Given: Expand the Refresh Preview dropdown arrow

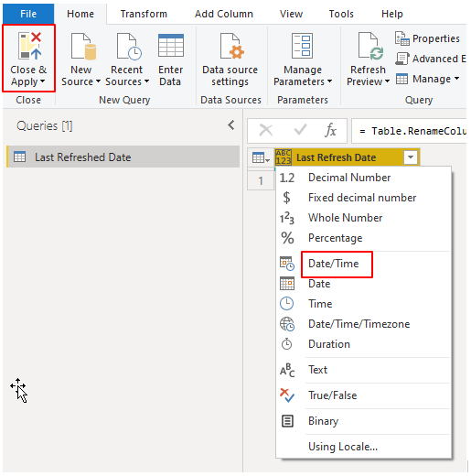Looking at the screenshot, I should 387,81.
